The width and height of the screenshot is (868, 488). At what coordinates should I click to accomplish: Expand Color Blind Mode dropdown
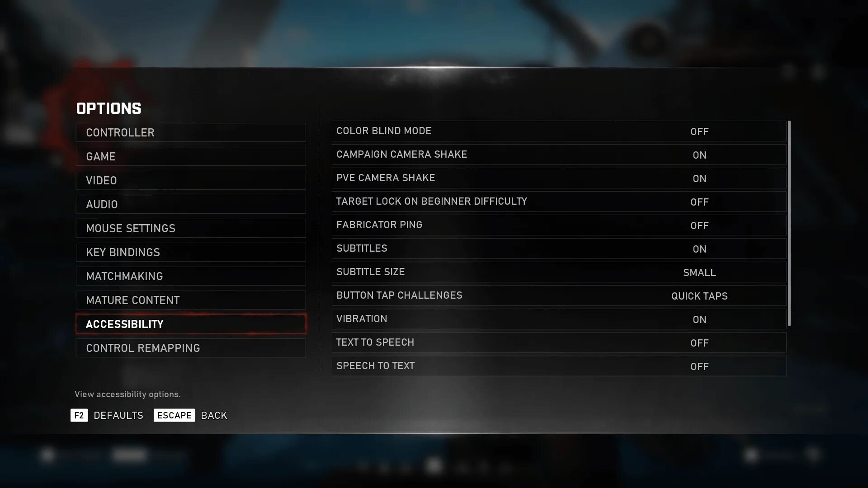click(698, 131)
